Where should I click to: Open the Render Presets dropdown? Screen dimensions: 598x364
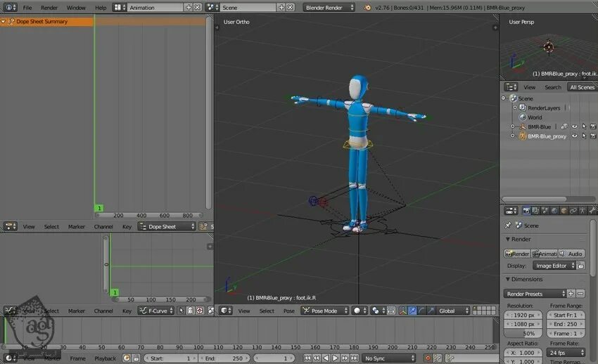[535, 294]
